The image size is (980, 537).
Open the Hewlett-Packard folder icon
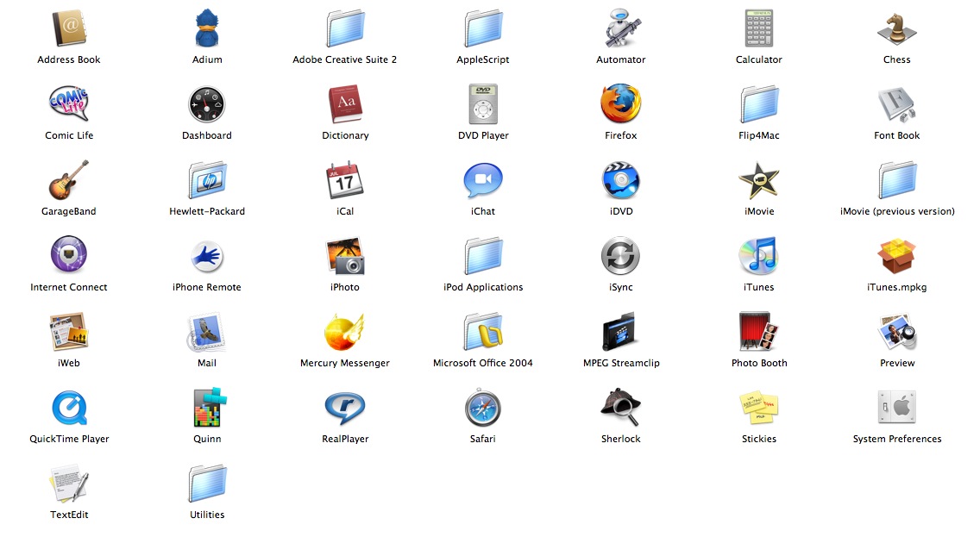[208, 180]
